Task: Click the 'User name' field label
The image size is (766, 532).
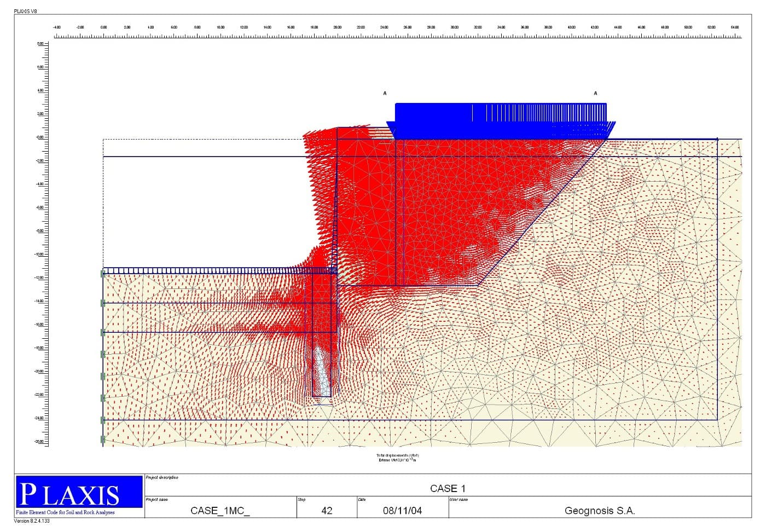Action: point(459,499)
